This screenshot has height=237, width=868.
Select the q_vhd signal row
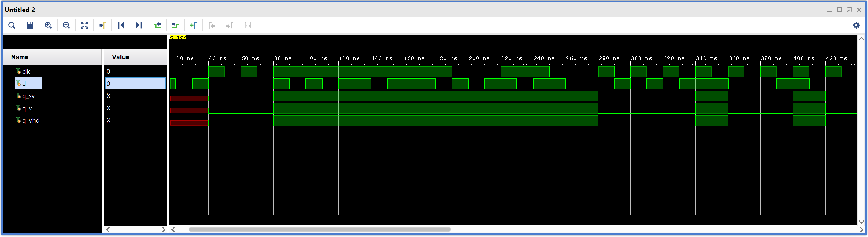31,120
